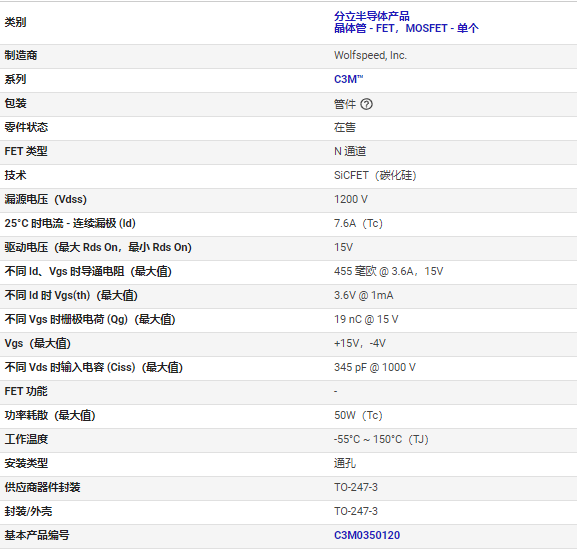Click the 7.6A（Tc）current value
The width and height of the screenshot is (577, 549).
[358, 223]
